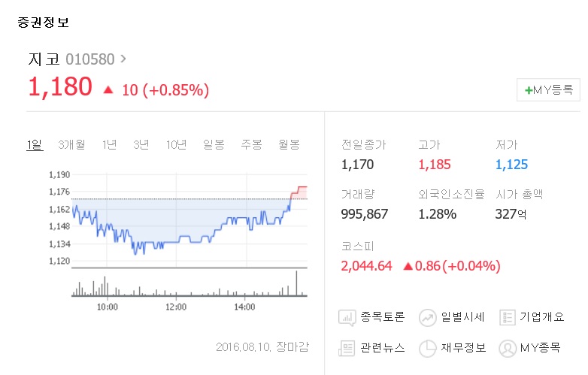Switch to the 1년 chart tab
This screenshot has height=375, width=588.
109,145
